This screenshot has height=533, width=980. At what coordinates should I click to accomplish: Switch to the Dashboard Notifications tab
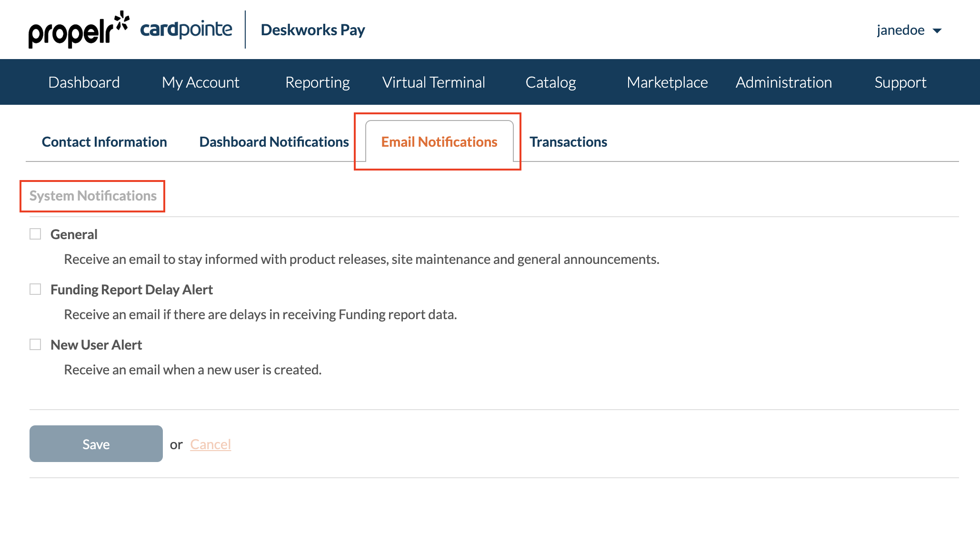pos(274,142)
